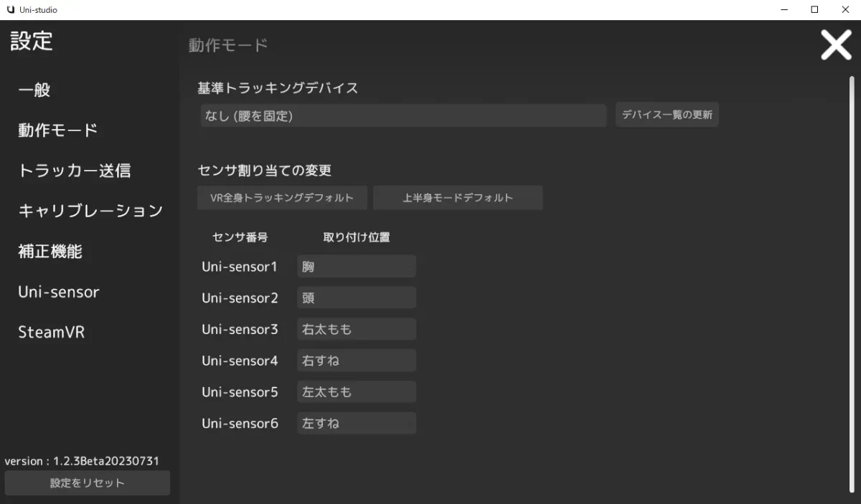The width and height of the screenshot is (861, 504).
Task: Go to キャリブレーション settings
Action: 90,211
